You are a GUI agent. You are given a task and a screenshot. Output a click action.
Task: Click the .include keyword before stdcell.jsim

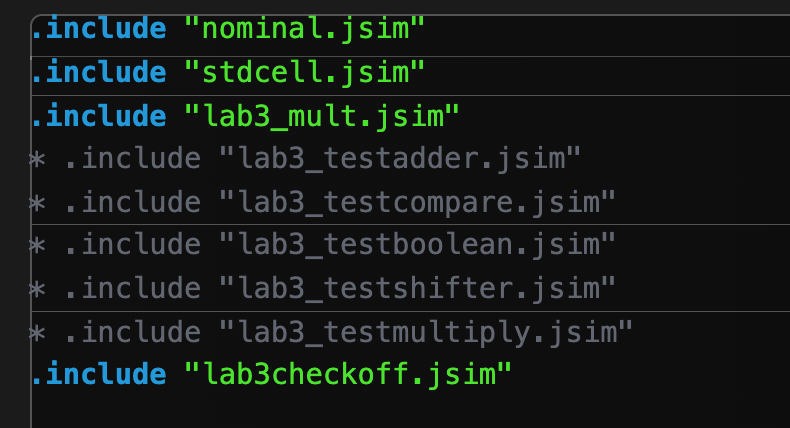[99, 73]
